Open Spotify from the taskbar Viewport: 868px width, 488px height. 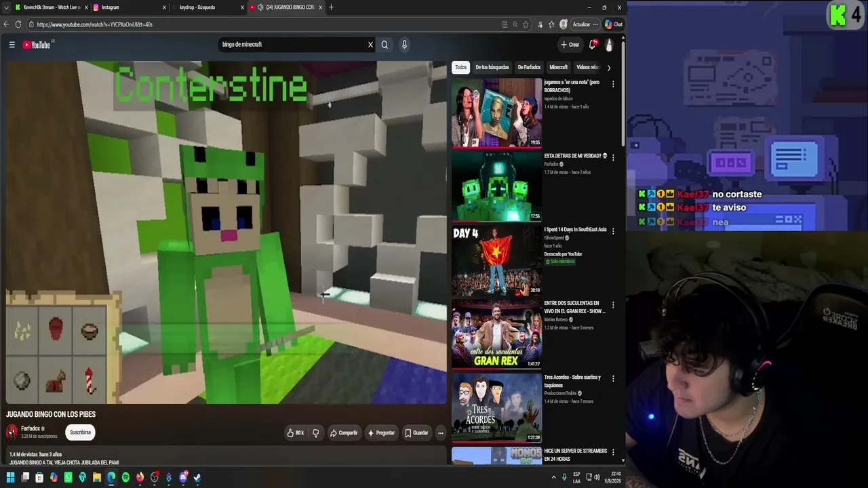click(125, 477)
